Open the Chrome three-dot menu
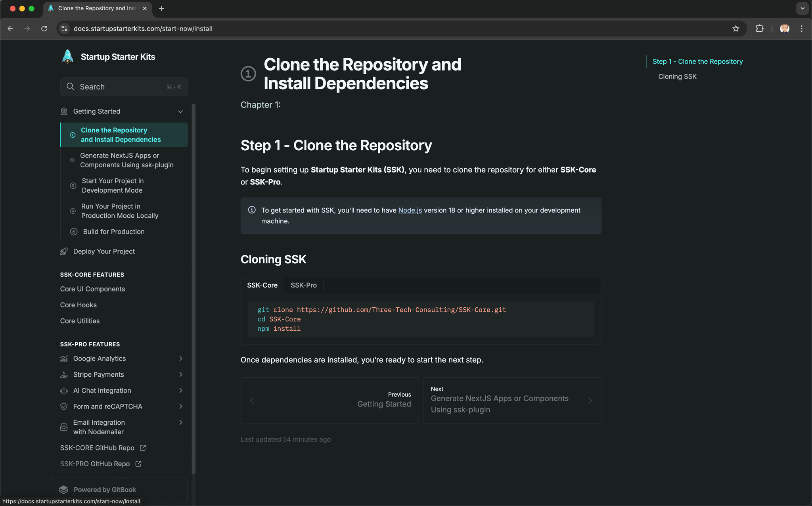Image resolution: width=812 pixels, height=506 pixels. pyautogui.click(x=802, y=29)
